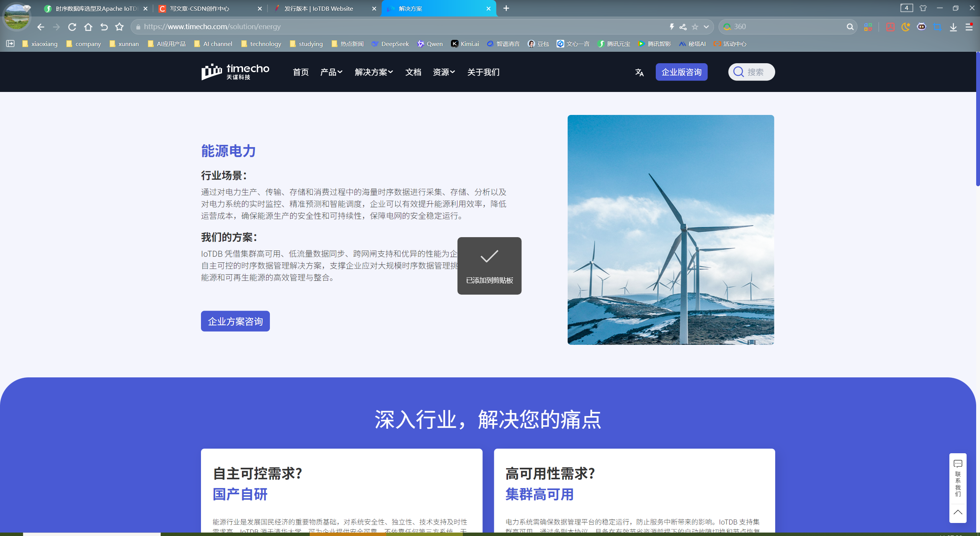Click the share icon in address bar
Viewport: 980px width, 536px height.
click(683, 27)
